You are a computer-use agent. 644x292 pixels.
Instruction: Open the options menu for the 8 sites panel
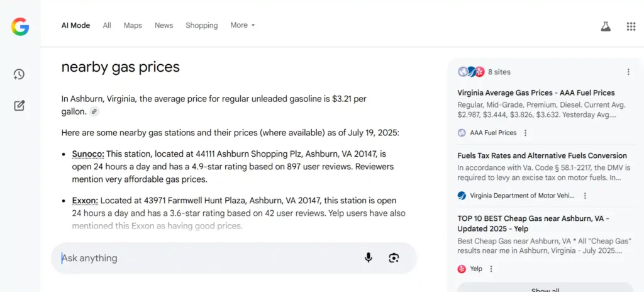tap(628, 72)
